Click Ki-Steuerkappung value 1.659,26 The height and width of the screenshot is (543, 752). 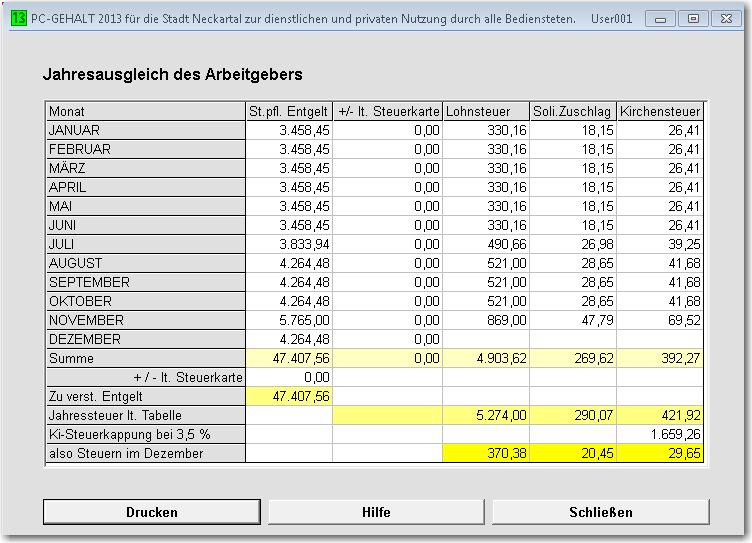click(660, 434)
